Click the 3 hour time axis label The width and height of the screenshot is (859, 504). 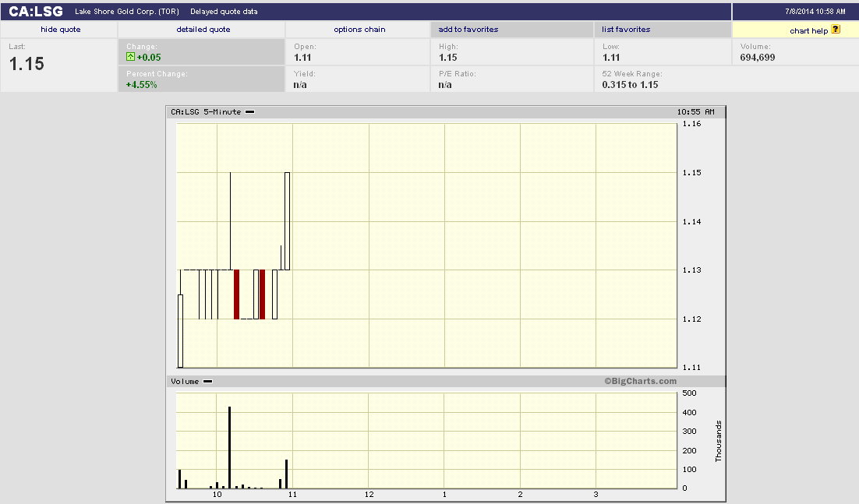click(596, 494)
